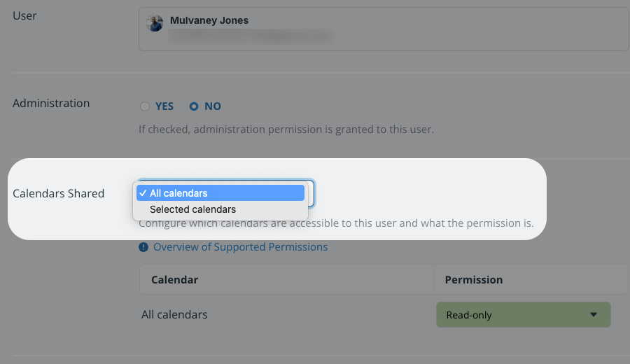
Task: Open Overview of Supported Permissions link
Action: 240,247
